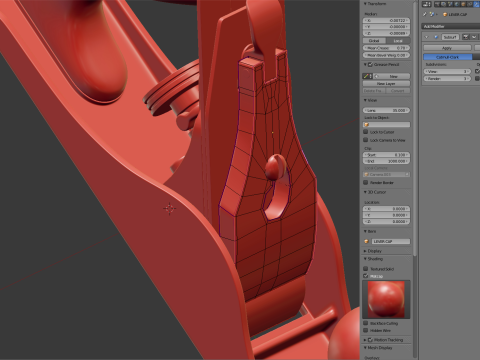Collapse the Grease Pencil panel
480x360 pixels.
pyautogui.click(x=365, y=64)
